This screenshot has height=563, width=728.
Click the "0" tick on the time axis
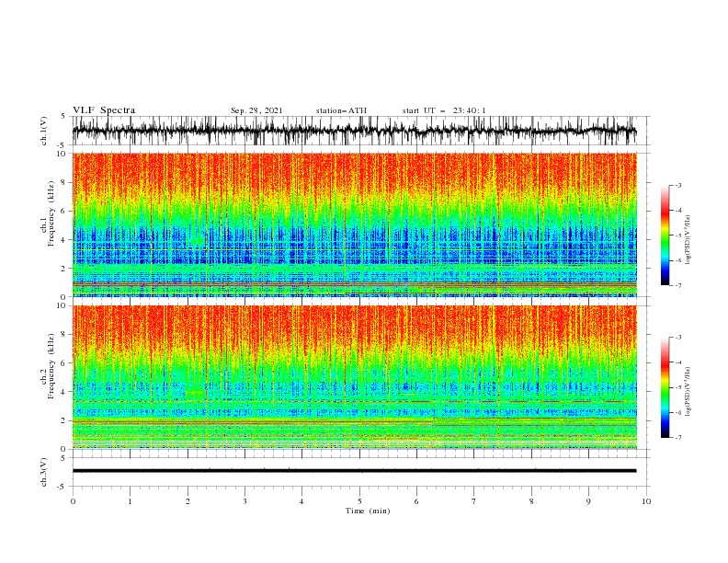[x=73, y=501]
